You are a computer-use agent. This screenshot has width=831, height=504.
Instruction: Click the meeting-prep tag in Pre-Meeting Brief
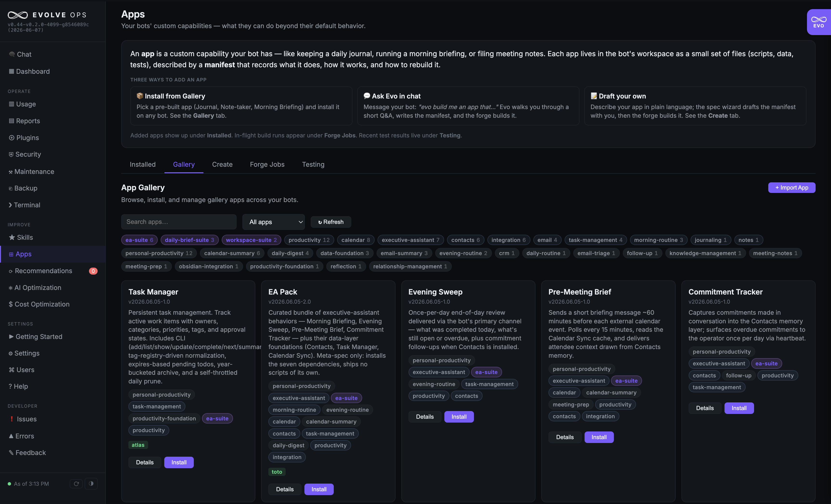(571, 405)
